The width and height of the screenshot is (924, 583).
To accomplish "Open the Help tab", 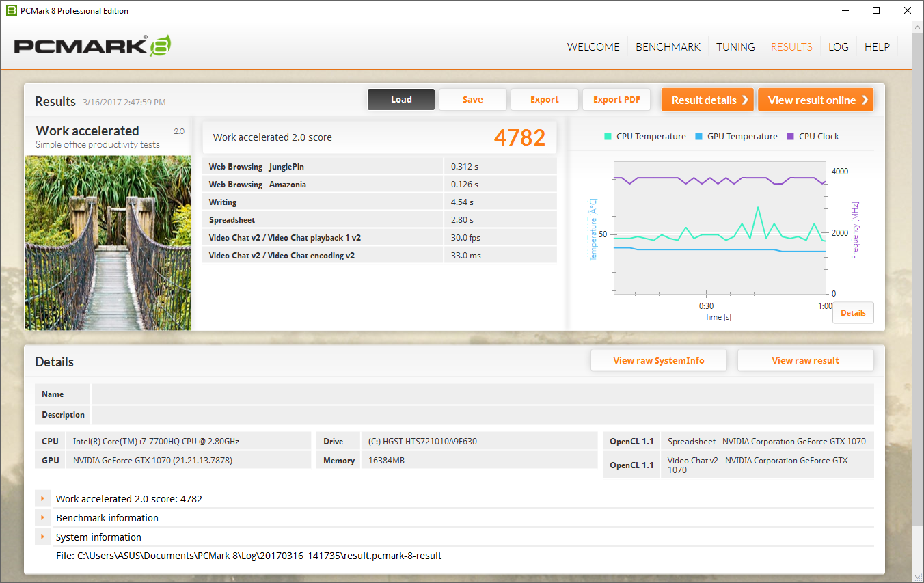I will pyautogui.click(x=877, y=47).
